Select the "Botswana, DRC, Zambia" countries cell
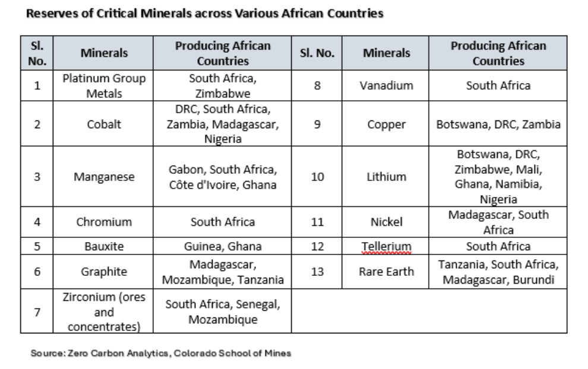588x369 pixels. pos(498,125)
